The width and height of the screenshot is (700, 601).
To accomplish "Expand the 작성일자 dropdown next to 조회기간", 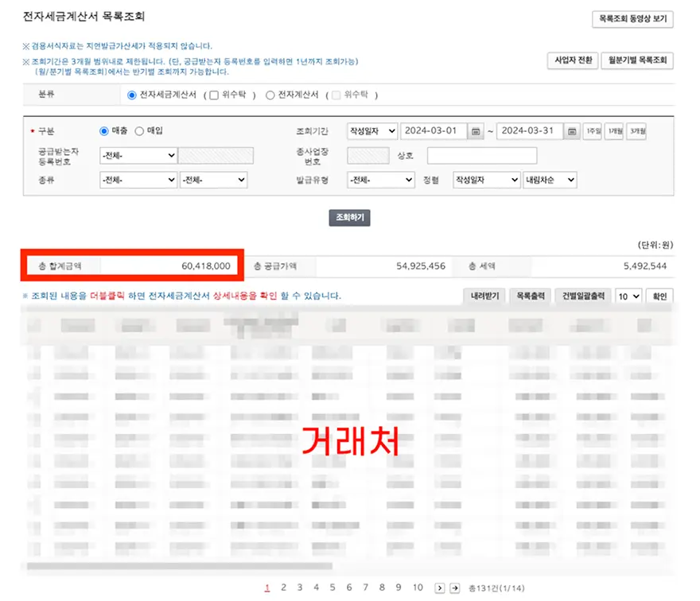I will 372,131.
